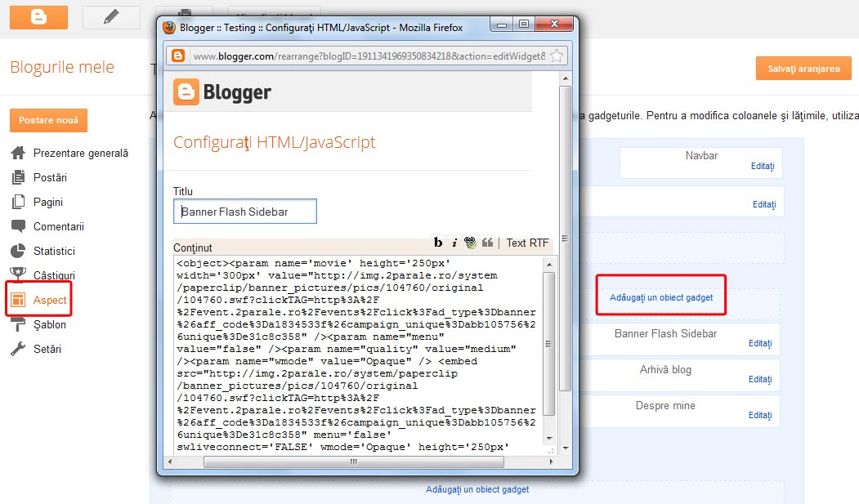Click horizontal scrollbar left arrow
This screenshot has width=859, height=504.
(x=170, y=462)
